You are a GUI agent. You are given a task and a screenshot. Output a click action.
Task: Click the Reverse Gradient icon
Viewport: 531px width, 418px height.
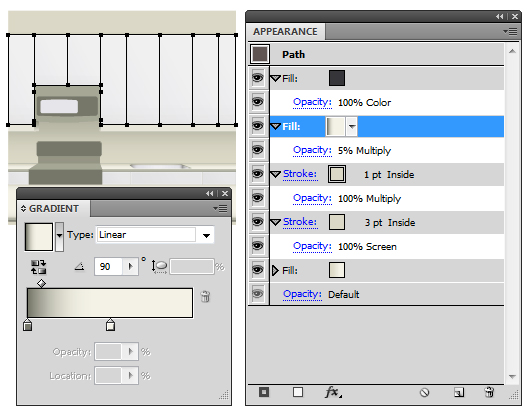coord(38,267)
